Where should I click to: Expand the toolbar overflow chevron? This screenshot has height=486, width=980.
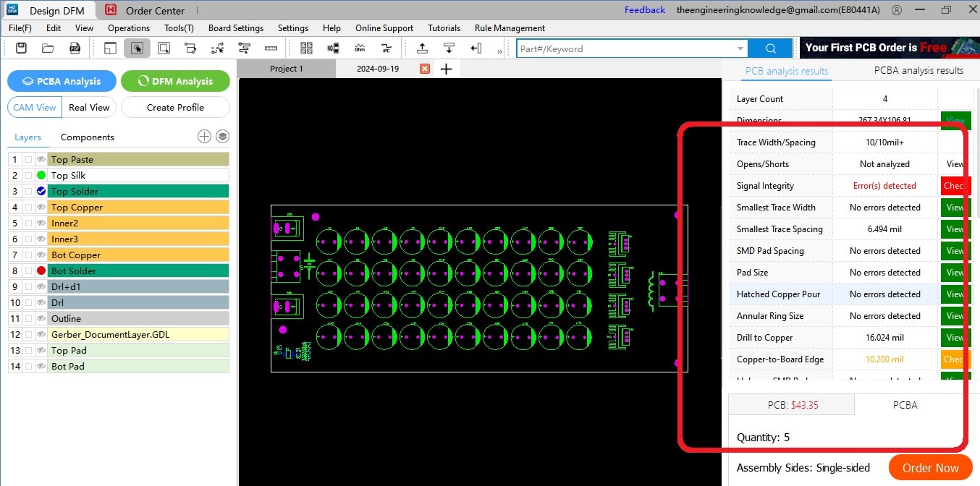499,50
